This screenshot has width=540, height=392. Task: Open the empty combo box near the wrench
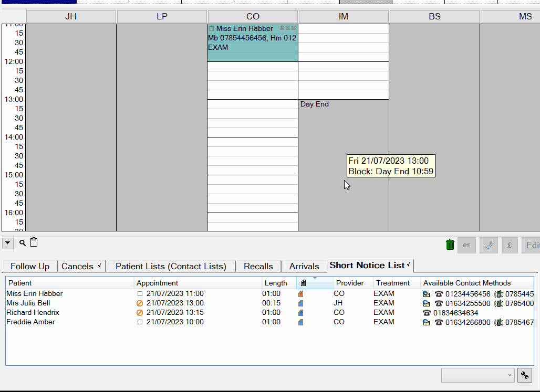click(477, 375)
